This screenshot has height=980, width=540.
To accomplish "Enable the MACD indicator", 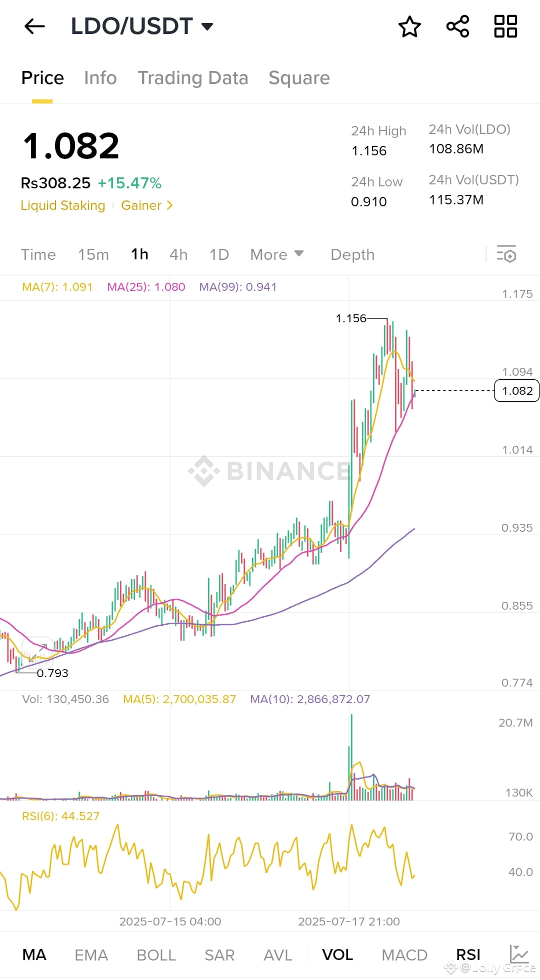I will click(x=404, y=954).
